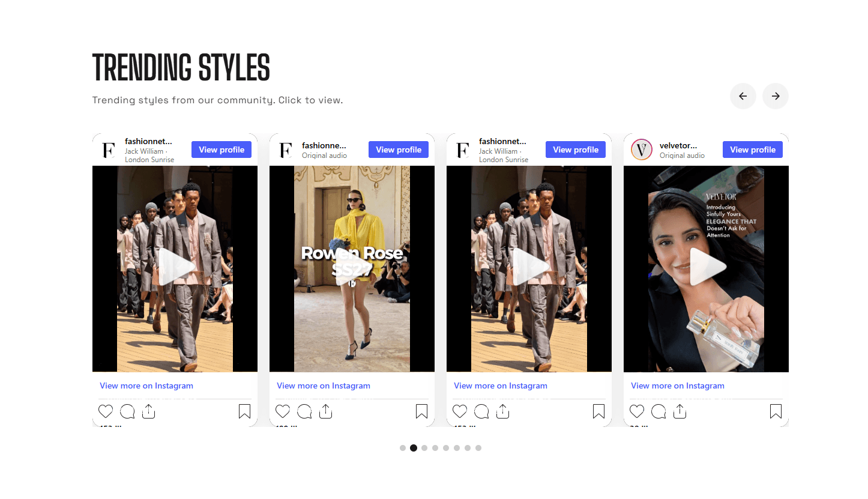Viewport: 868px width, 499px height.
Task: Like the Velvetor perfume post
Action: [x=637, y=411]
